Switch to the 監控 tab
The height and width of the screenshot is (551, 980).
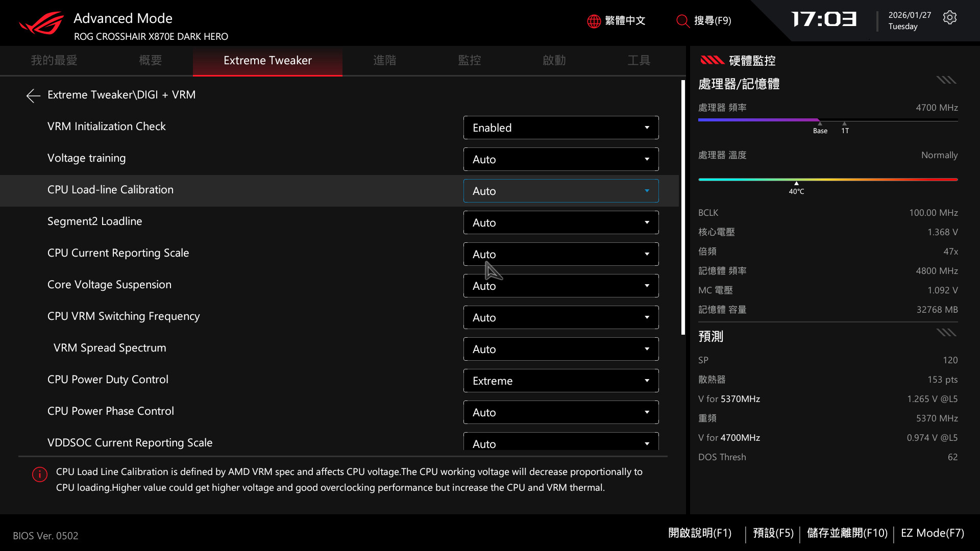point(469,61)
